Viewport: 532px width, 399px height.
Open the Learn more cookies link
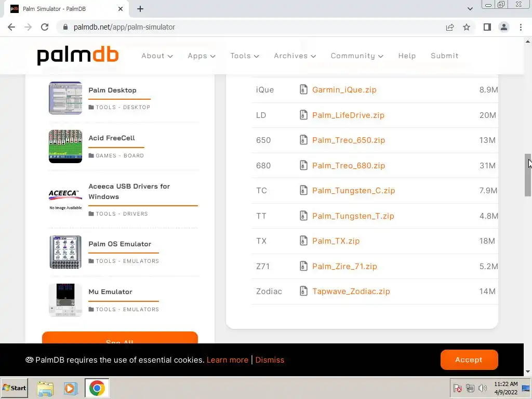point(228,360)
